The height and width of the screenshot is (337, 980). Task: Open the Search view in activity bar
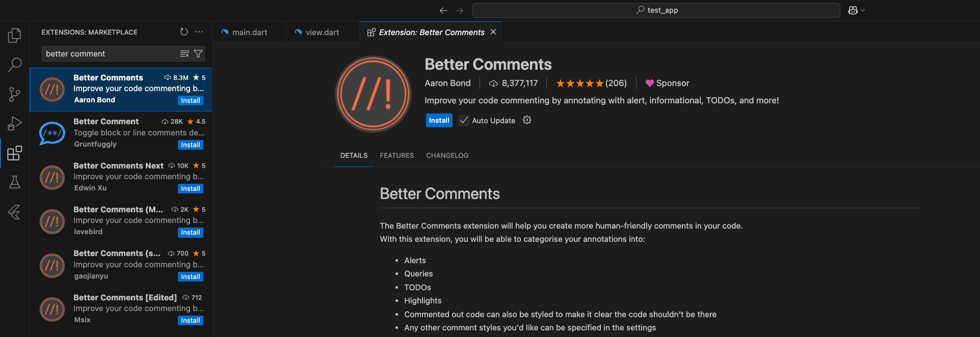(15, 65)
